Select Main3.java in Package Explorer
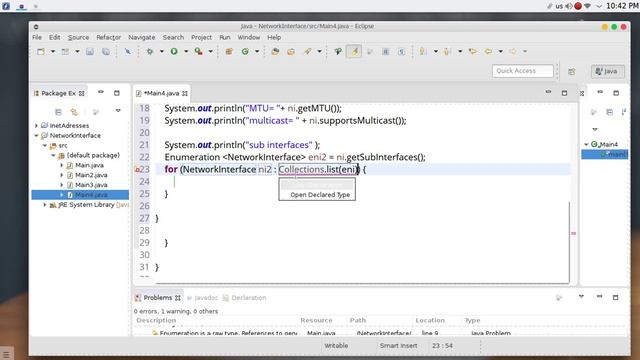The image size is (640, 360). (x=91, y=185)
